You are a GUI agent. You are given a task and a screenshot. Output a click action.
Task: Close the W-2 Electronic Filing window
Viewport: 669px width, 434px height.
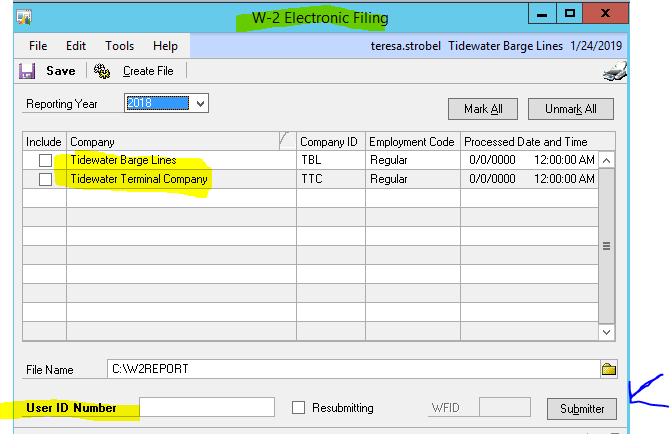[605, 14]
